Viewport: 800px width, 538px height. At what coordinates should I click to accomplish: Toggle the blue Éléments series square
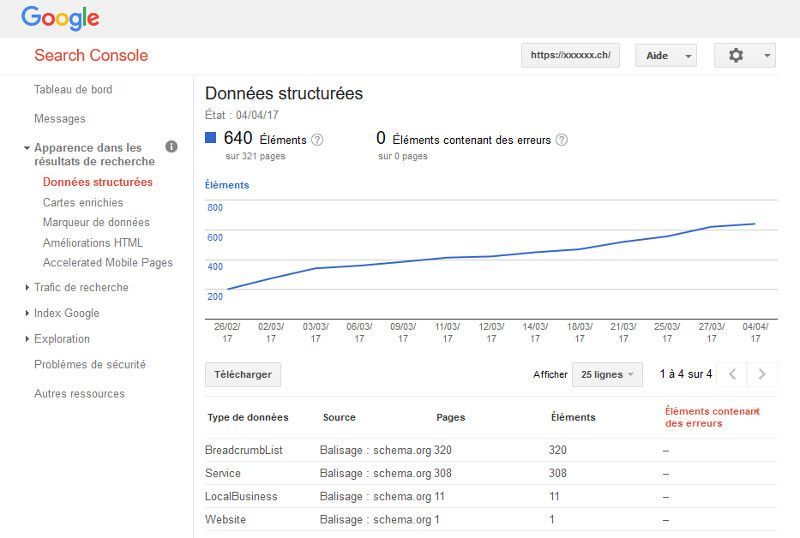point(210,137)
